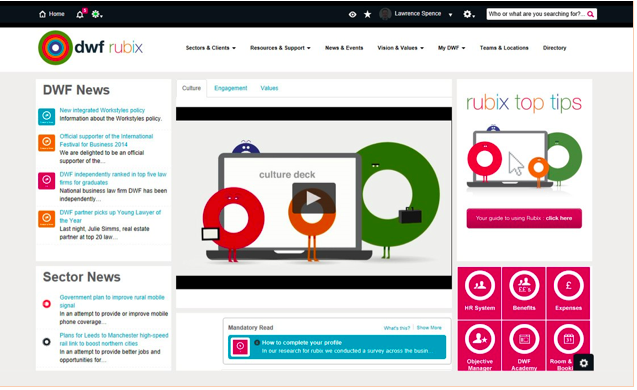This screenshot has height=390, width=637.
Task: Click black ring icon beside rail link news
Action: coord(47,342)
